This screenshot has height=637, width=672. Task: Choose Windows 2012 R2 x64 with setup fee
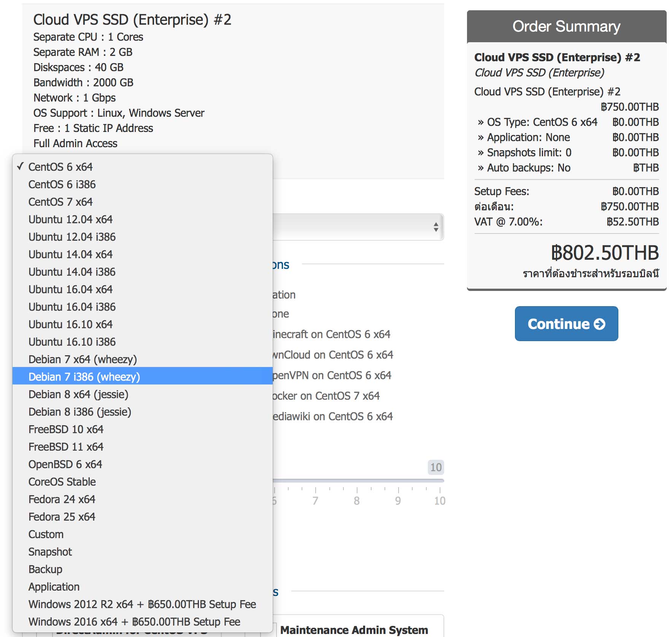pyautogui.click(x=142, y=604)
